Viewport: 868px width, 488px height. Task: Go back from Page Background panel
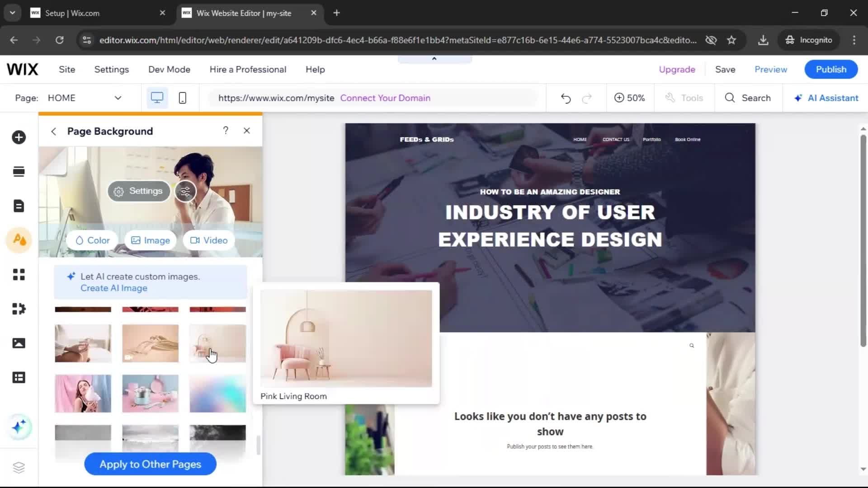[x=54, y=131]
